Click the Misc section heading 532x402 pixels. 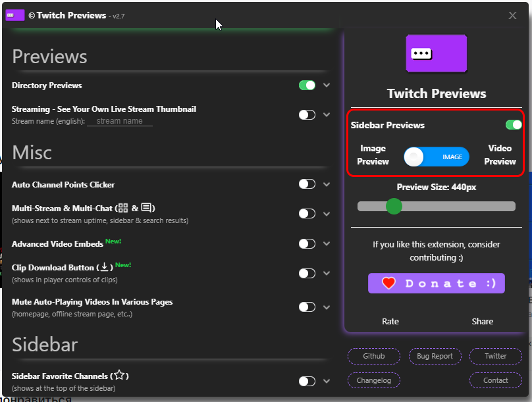[x=32, y=153]
